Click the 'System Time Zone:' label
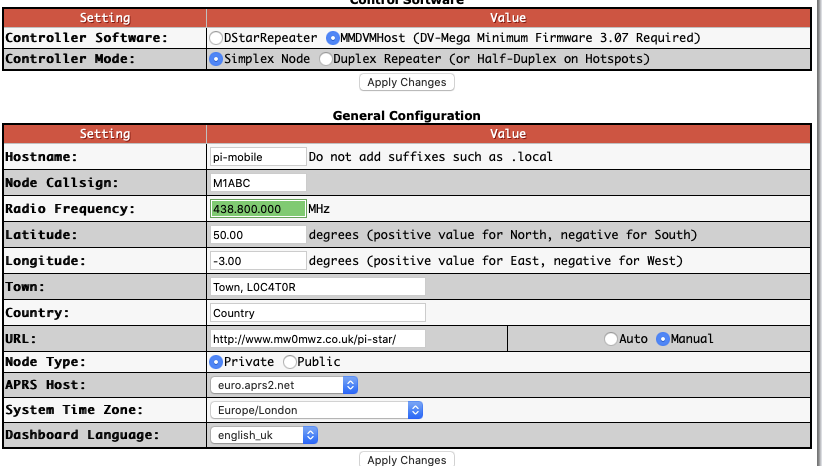The width and height of the screenshot is (822, 466). [74, 410]
